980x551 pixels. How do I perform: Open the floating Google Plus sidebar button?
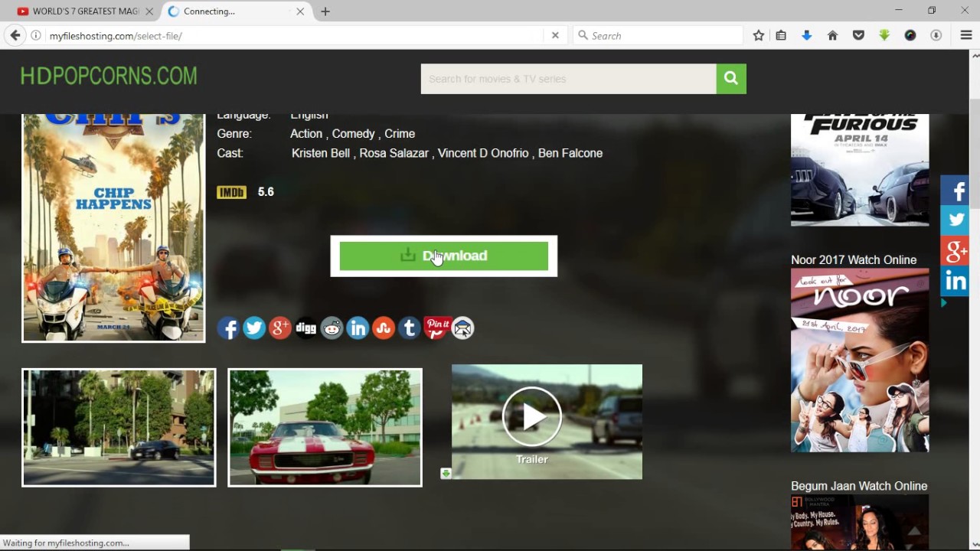coord(955,250)
